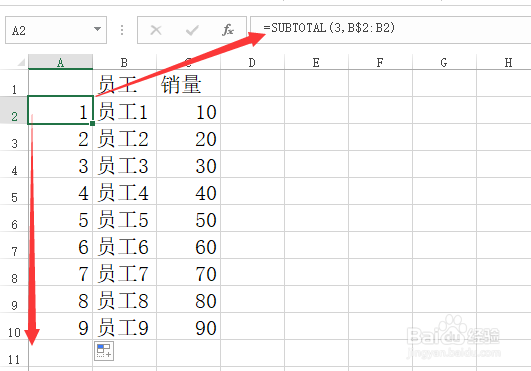The image size is (531, 371).
Task: Click header cell 员工
Action: pos(124,83)
